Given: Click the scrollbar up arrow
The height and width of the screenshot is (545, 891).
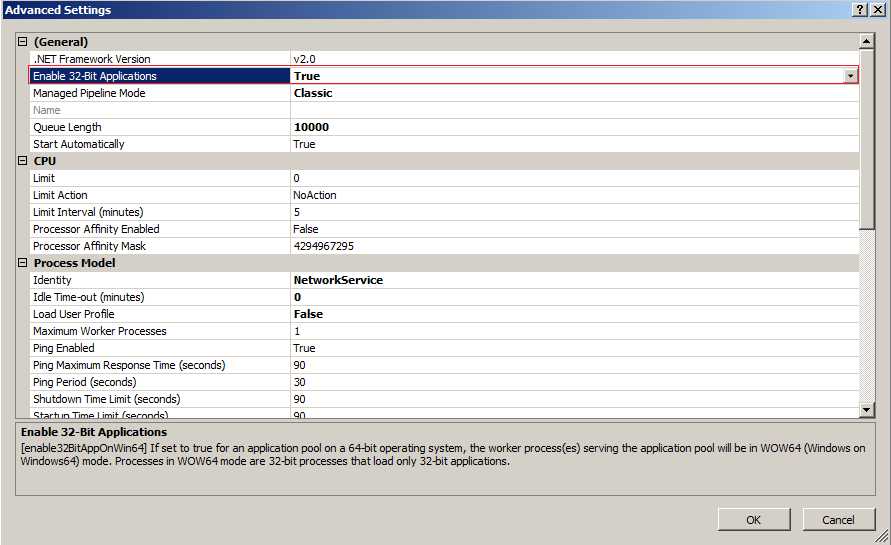Looking at the screenshot, I should pos(866,41).
